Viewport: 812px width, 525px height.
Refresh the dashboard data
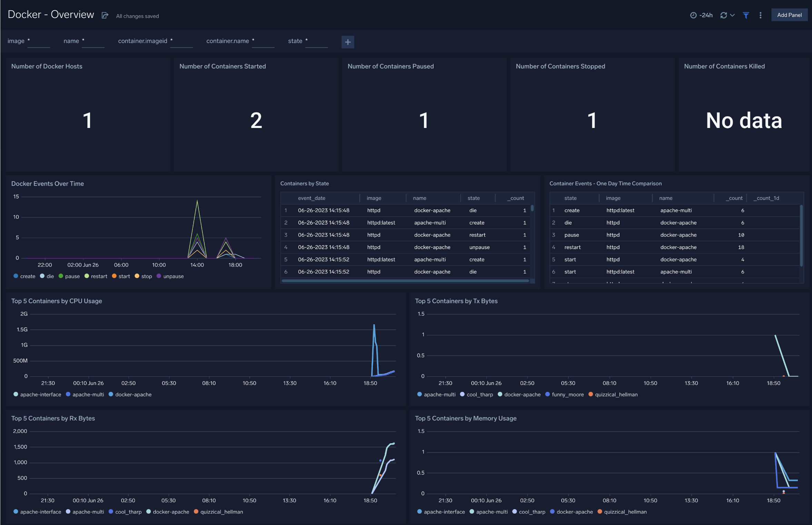coord(724,15)
